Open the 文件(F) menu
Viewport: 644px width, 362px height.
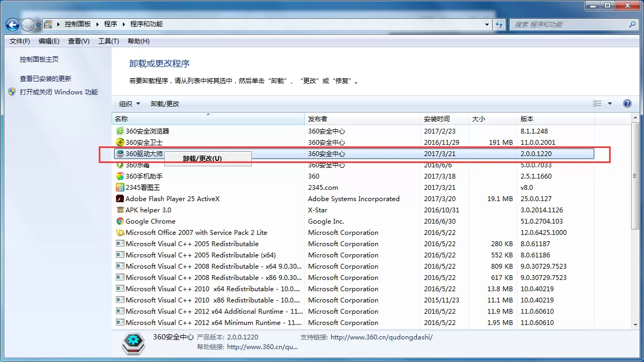(20, 41)
